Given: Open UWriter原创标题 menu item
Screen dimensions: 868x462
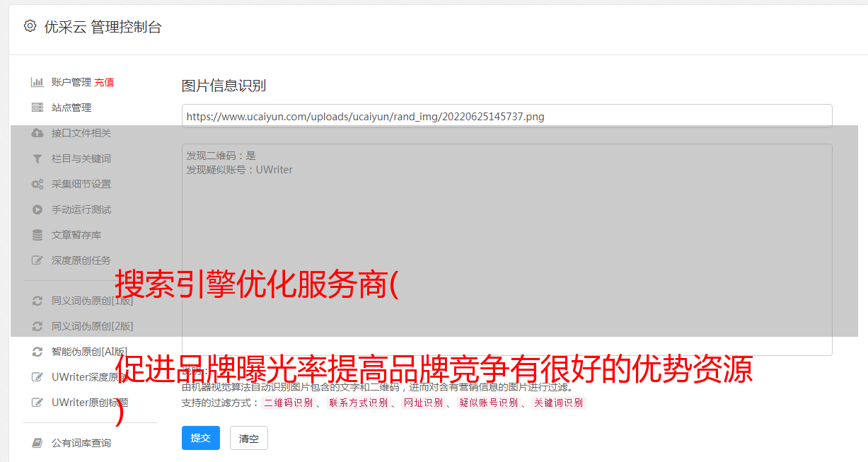Looking at the screenshot, I should (91, 403).
